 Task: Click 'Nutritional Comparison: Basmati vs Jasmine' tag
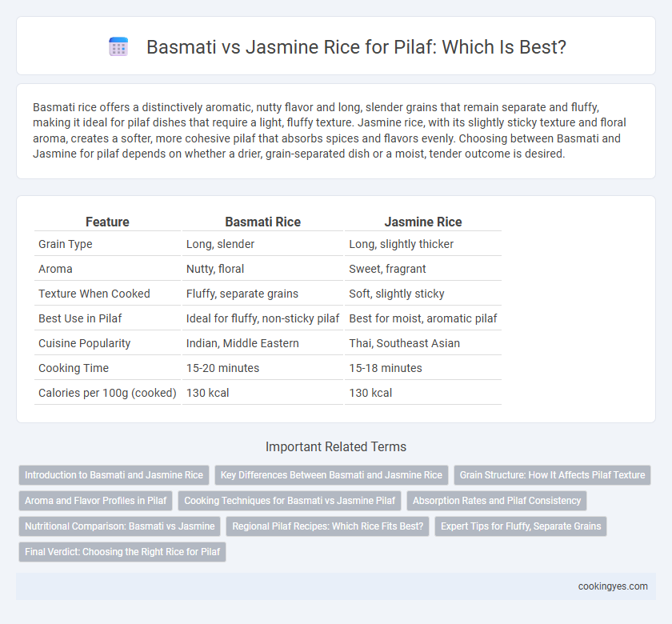point(119,526)
